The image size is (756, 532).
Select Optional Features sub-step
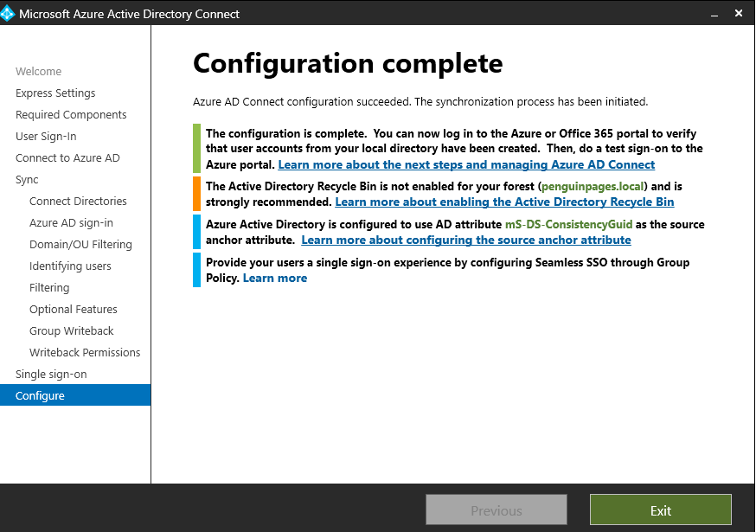tap(74, 309)
